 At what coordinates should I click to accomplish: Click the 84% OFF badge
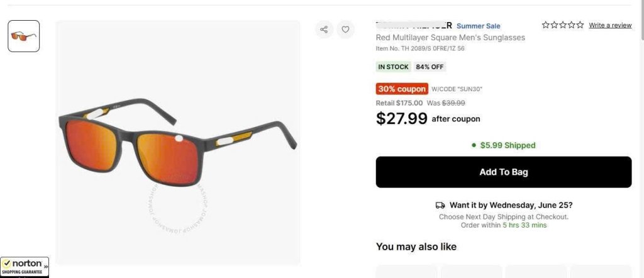tap(430, 67)
